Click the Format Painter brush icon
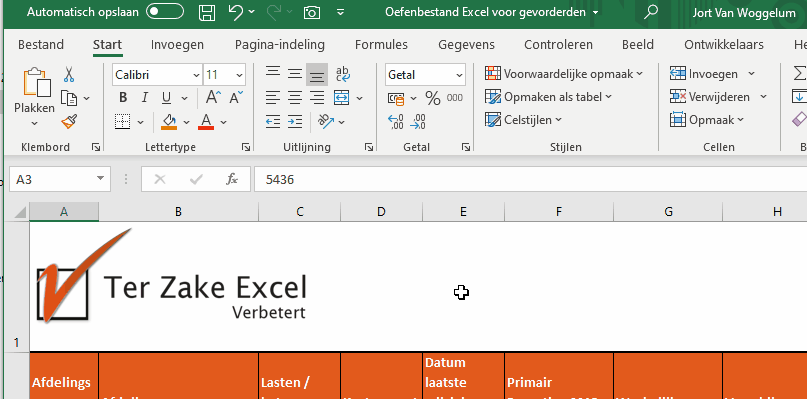 click(x=69, y=122)
